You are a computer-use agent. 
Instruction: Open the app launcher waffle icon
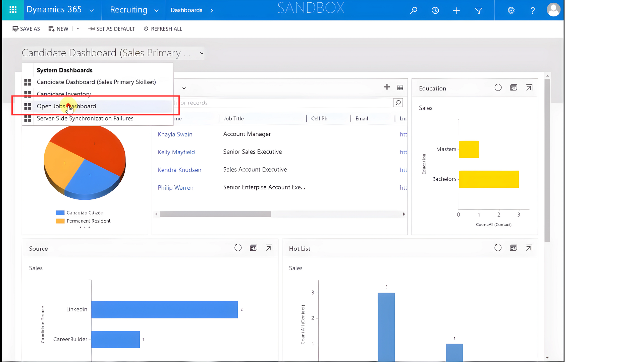coord(13,10)
